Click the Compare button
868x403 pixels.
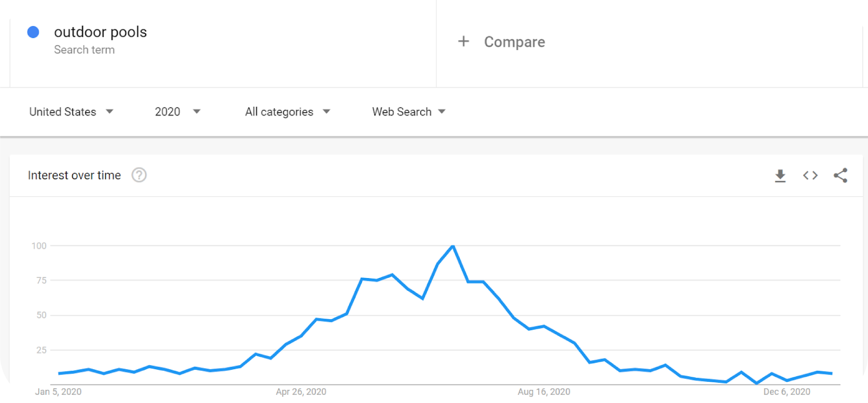tap(514, 42)
